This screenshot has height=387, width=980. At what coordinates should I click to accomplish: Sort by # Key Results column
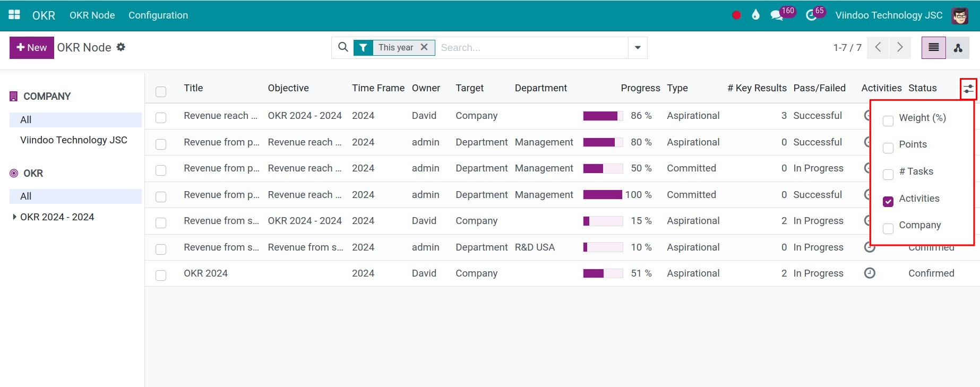click(x=757, y=88)
